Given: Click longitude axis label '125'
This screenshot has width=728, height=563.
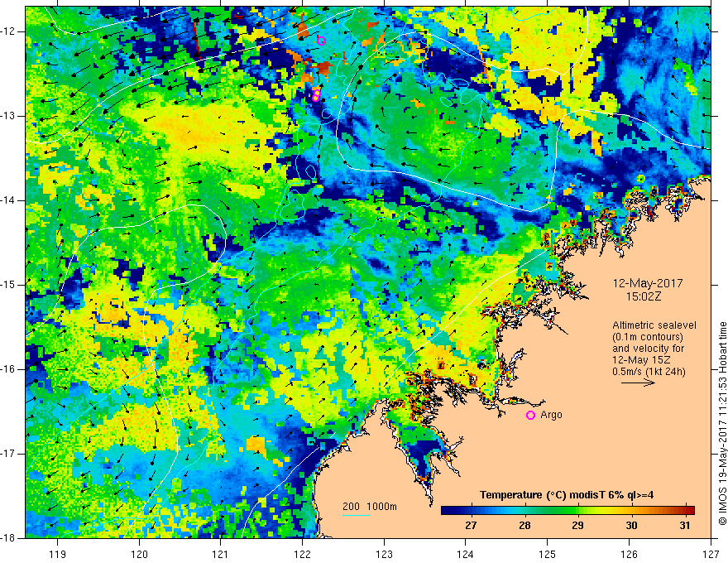Looking at the screenshot, I should tap(547, 554).
